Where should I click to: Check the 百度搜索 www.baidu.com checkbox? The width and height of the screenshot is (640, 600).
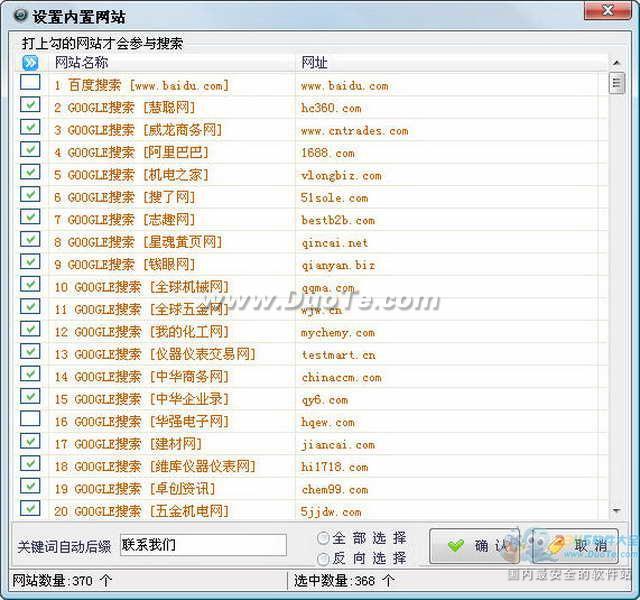[30, 82]
